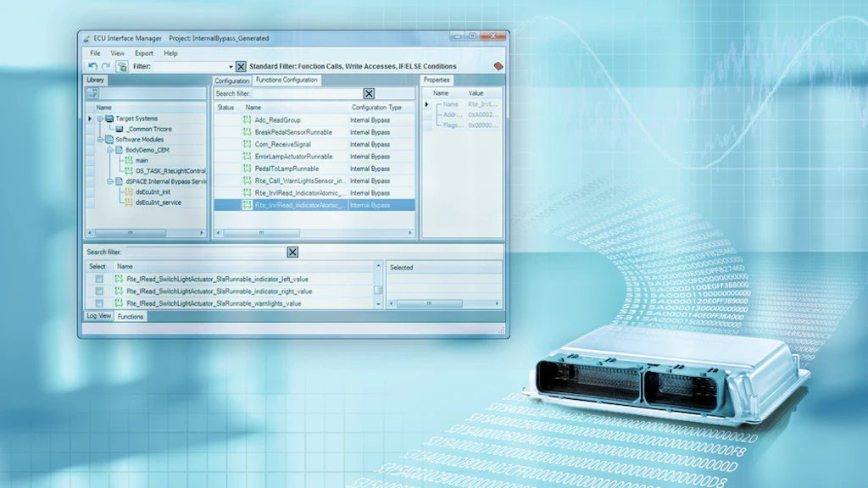Switch to the Configuration tab
The width and height of the screenshot is (868, 488).
pyautogui.click(x=232, y=80)
